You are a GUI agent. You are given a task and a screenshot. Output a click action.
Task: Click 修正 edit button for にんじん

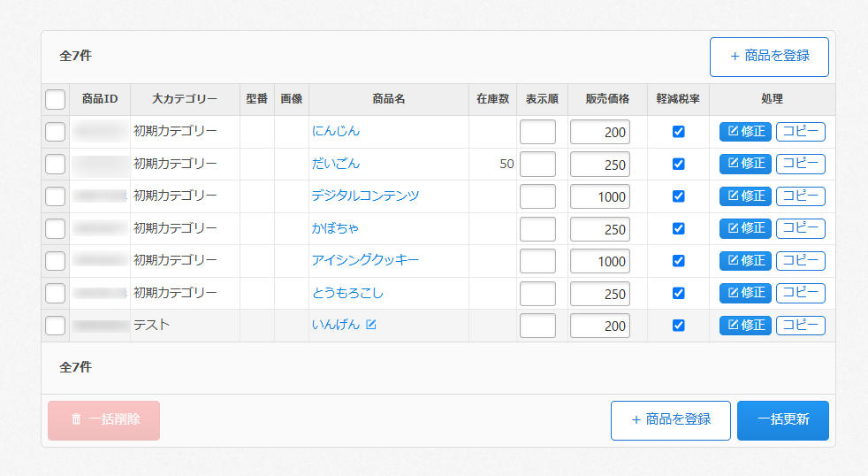coord(745,132)
